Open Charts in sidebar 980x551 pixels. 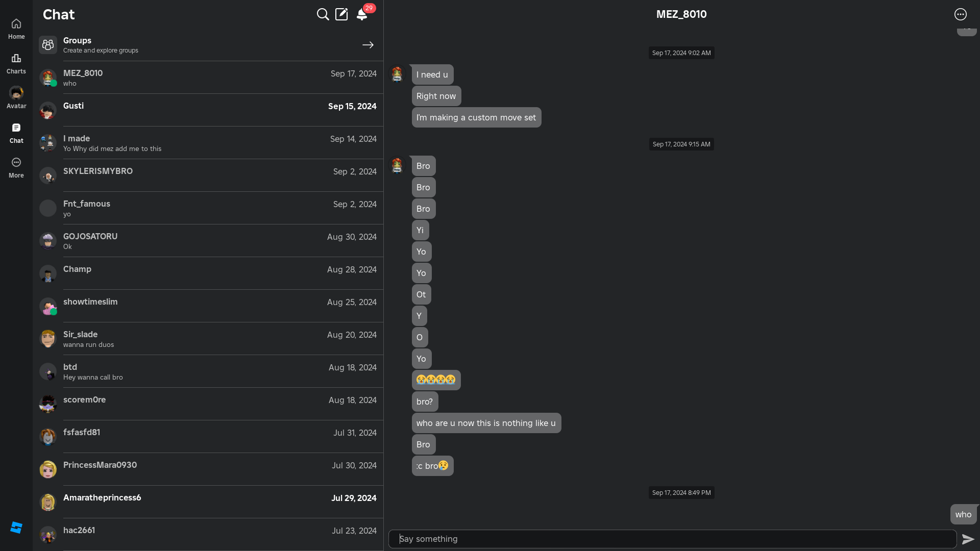pyautogui.click(x=16, y=63)
